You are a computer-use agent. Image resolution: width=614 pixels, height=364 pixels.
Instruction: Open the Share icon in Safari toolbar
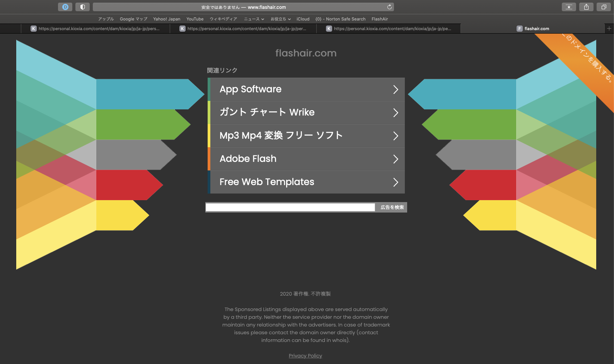[586, 7]
